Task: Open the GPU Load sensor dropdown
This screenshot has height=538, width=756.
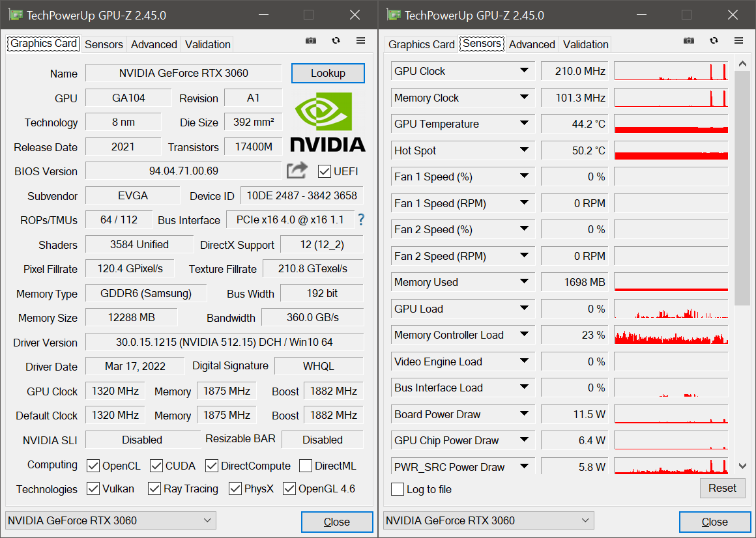Action: 524,308
